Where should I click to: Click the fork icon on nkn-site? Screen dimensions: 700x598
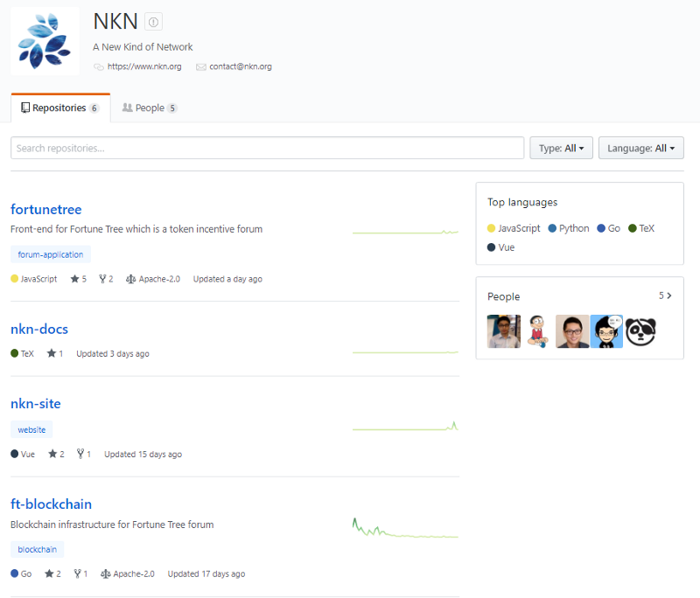click(80, 454)
